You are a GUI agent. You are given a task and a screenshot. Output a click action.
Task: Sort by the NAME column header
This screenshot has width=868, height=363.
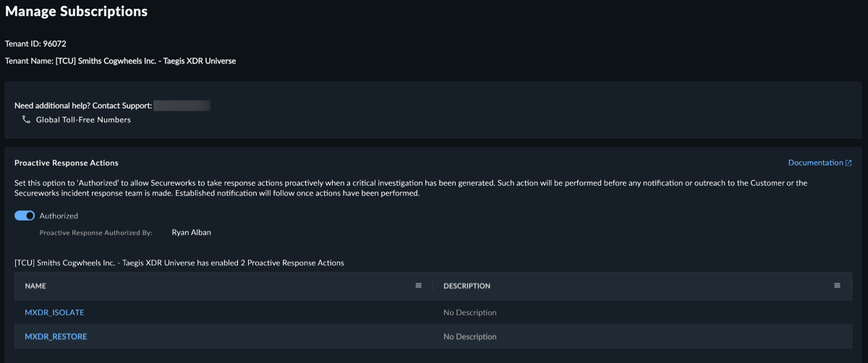(x=35, y=286)
